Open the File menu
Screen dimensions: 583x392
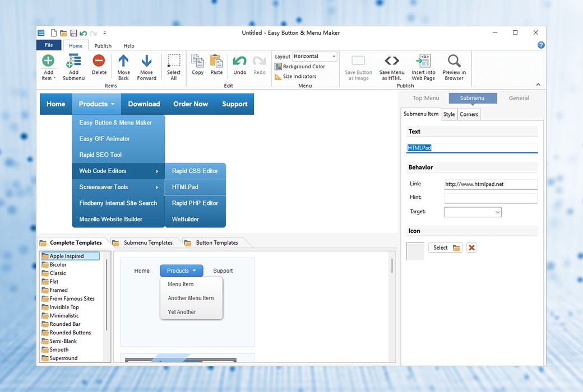(x=49, y=45)
